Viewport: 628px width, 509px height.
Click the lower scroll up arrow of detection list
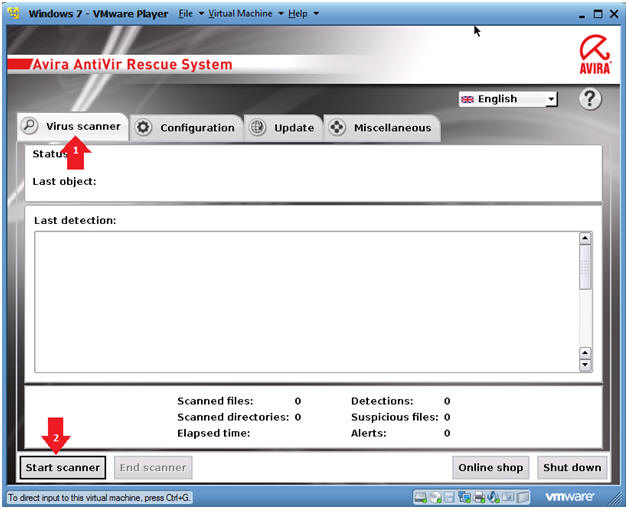pyautogui.click(x=585, y=353)
